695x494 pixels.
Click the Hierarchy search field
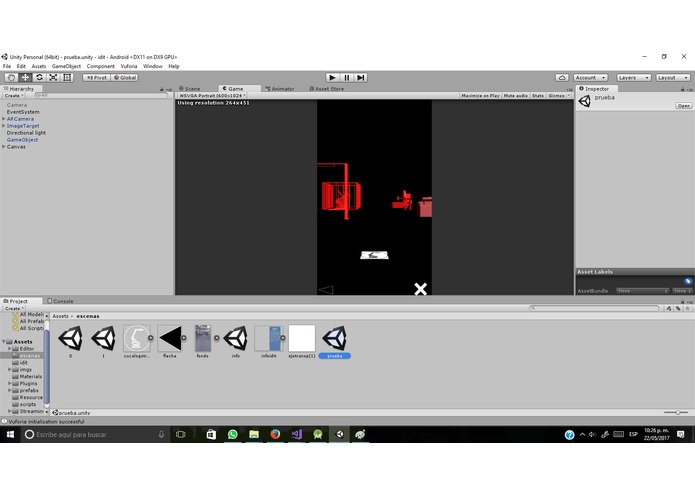101,96
